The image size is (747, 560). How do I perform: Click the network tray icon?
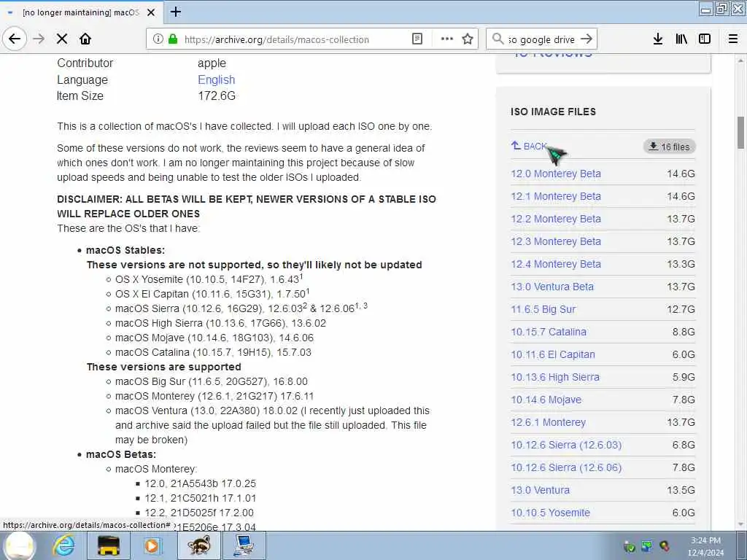(646, 546)
